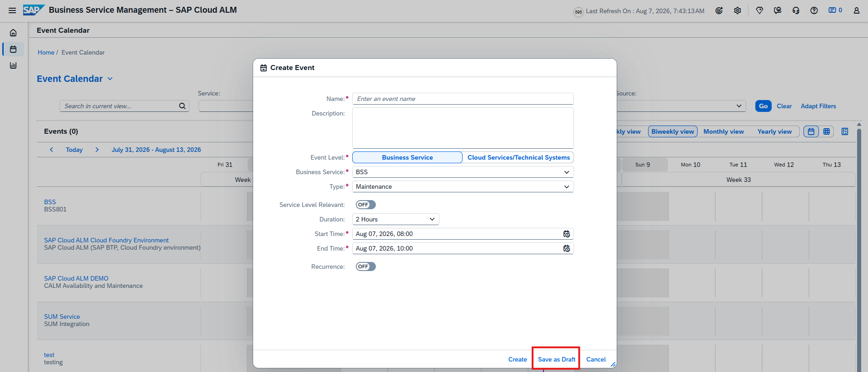Open SAP Cloud ALM DEMO link

coord(76,278)
